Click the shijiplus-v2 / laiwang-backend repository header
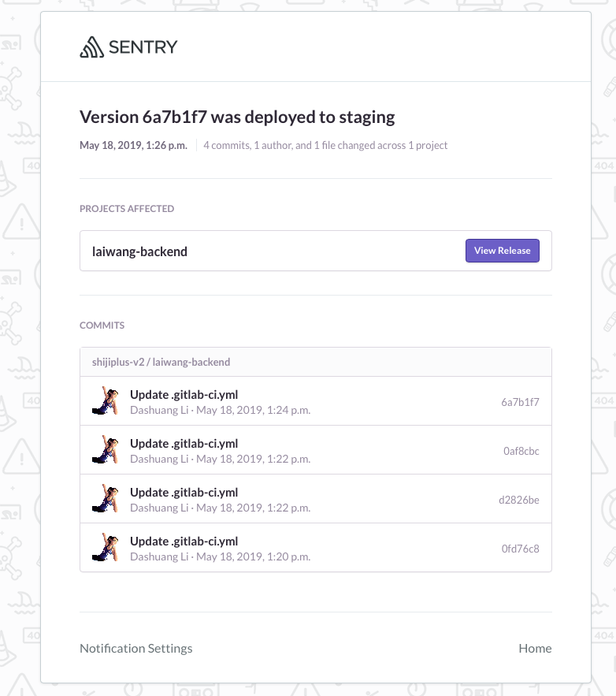 tap(316, 362)
